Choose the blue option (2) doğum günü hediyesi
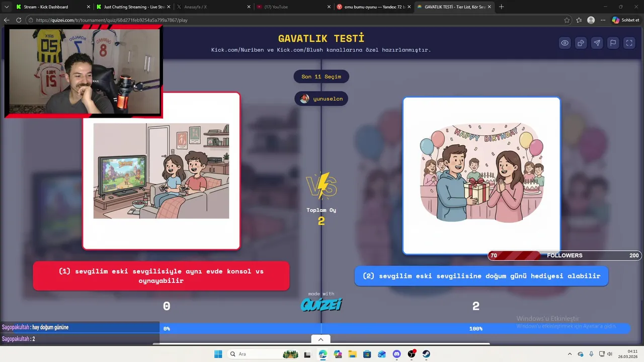Image resolution: width=644 pixels, height=362 pixels. click(481, 276)
